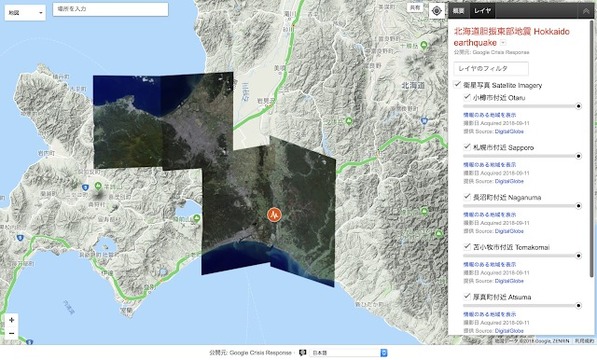The width and height of the screenshot is (597, 360).
Task: Uncheck the 厚真町付近 Atsuma layer
Action: (467, 296)
